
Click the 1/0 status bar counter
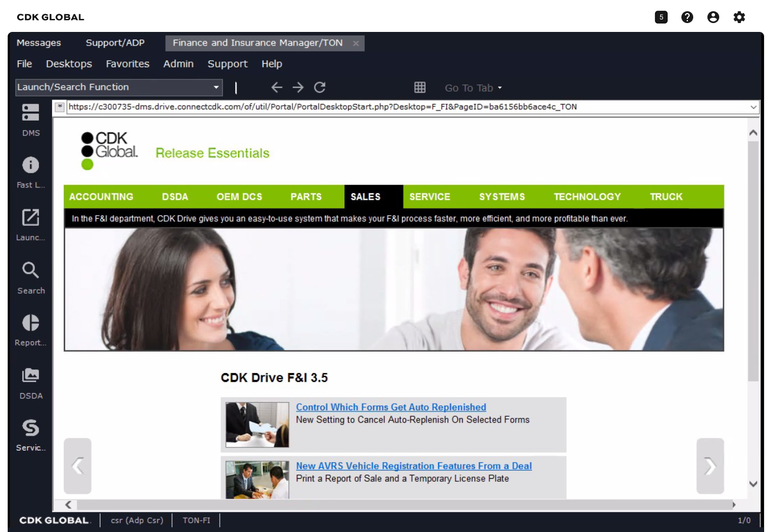[x=744, y=520]
